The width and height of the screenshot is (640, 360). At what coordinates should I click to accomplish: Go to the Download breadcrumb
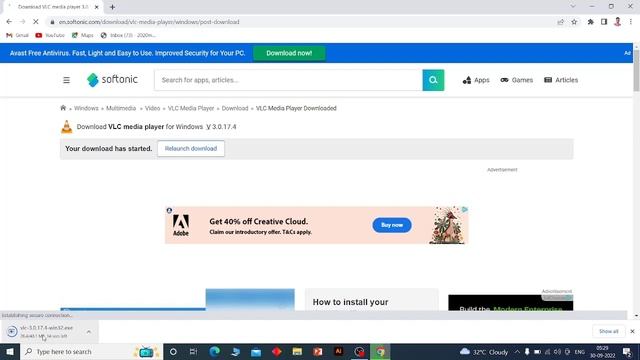pyautogui.click(x=235, y=108)
